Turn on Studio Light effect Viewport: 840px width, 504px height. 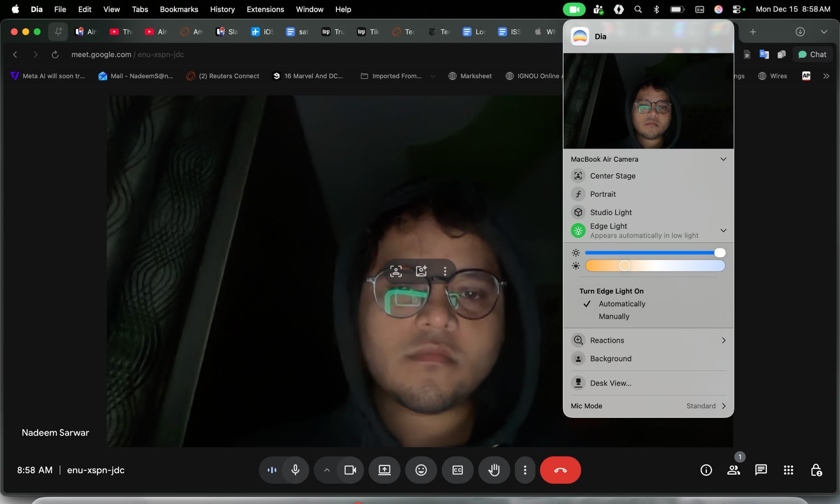(611, 212)
